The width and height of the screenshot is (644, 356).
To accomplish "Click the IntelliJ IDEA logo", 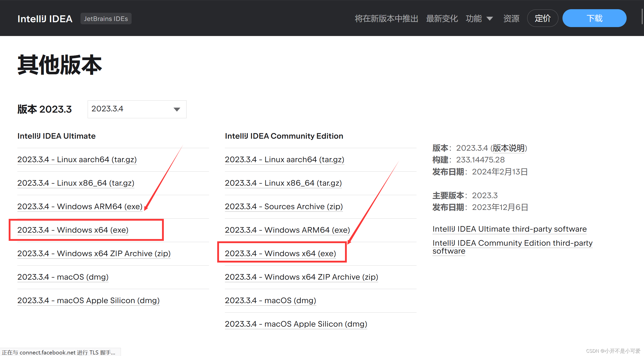I will 45,19.
